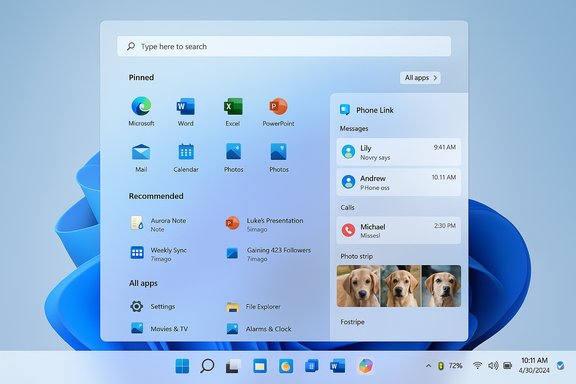Launch the PowerPoint pinned app
This screenshot has height=384, width=576.
point(278,111)
